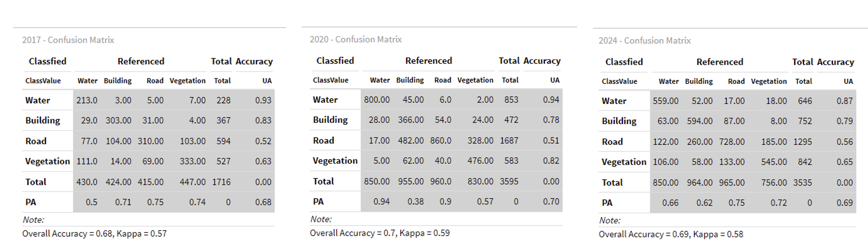Select the ClassValue header in 2017 table
Image resolution: width=868 pixels, height=241 pixels.
point(43,81)
